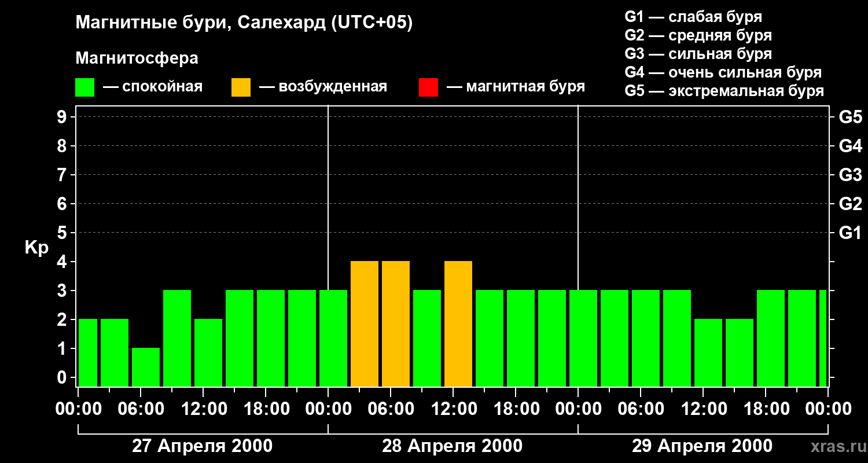Click the '18:00' tick label for 28 Апреля
868x463 pixels.
[x=516, y=409]
